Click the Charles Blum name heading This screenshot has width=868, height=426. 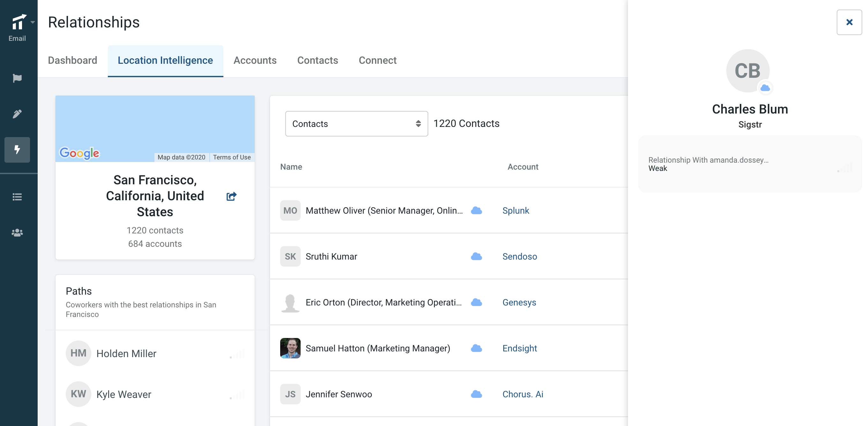pyautogui.click(x=750, y=109)
